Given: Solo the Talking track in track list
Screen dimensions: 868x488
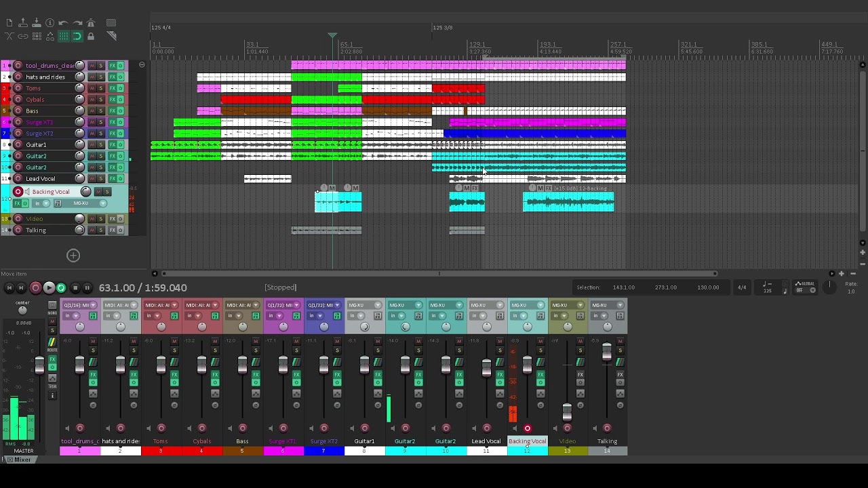Looking at the screenshot, I should pyautogui.click(x=101, y=230).
